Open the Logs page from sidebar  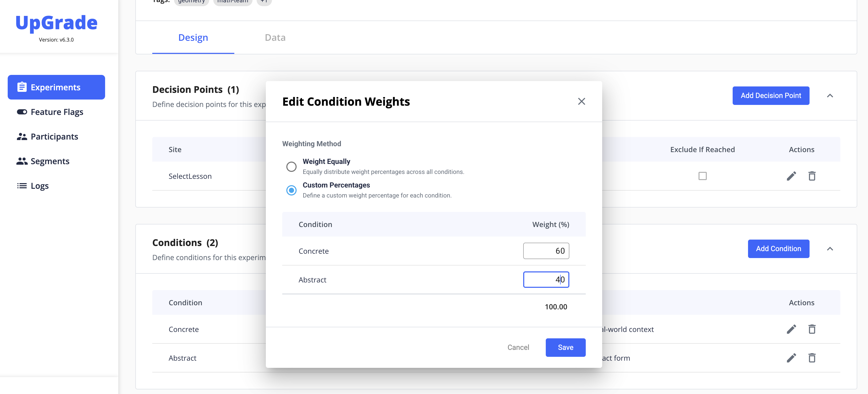39,186
